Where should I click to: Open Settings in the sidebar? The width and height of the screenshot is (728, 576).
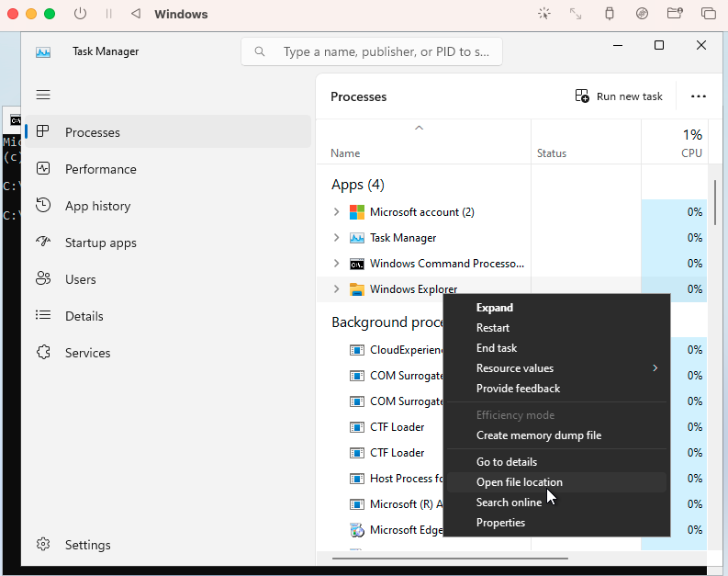[x=168, y=545]
